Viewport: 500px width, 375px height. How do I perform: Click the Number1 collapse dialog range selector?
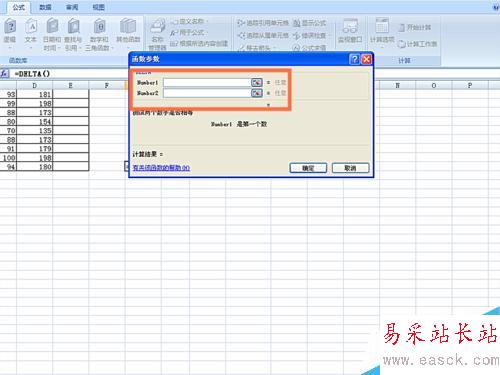256,82
